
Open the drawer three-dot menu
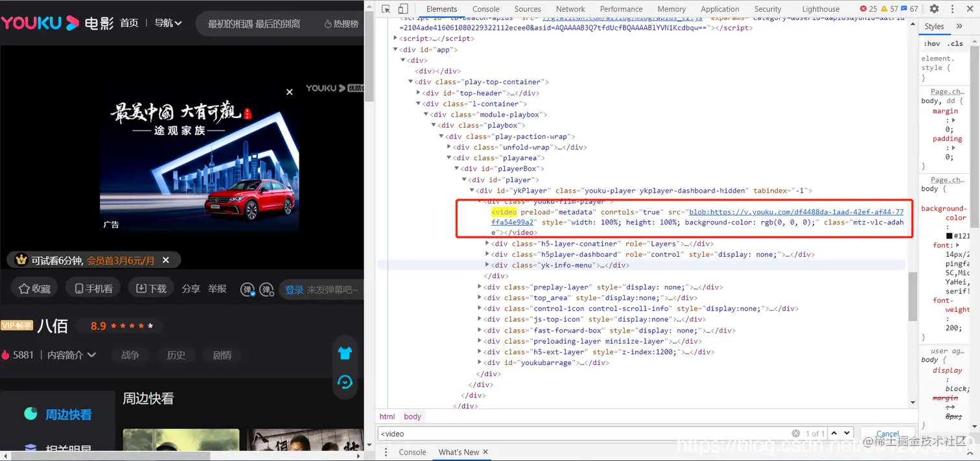(x=386, y=452)
